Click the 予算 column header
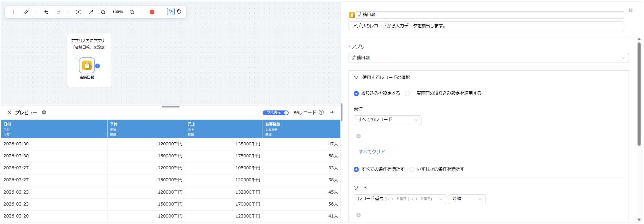The image size is (644, 224). coord(146,129)
